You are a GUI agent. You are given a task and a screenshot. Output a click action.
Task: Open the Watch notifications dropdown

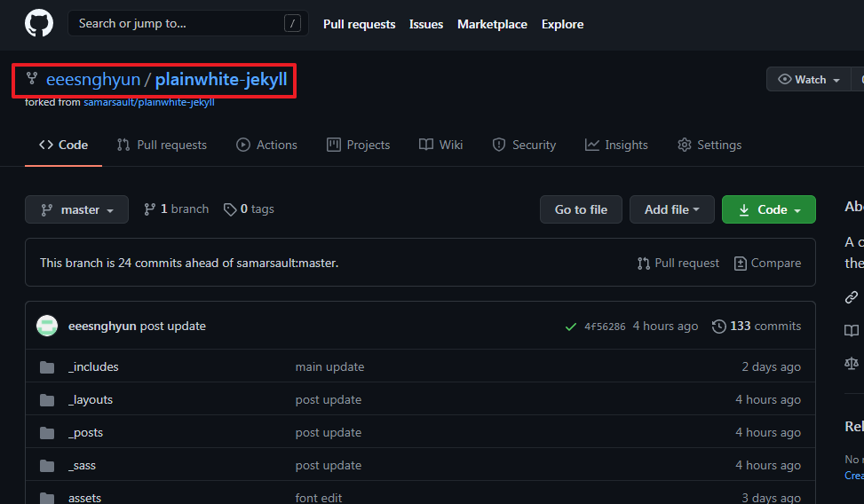(x=808, y=79)
